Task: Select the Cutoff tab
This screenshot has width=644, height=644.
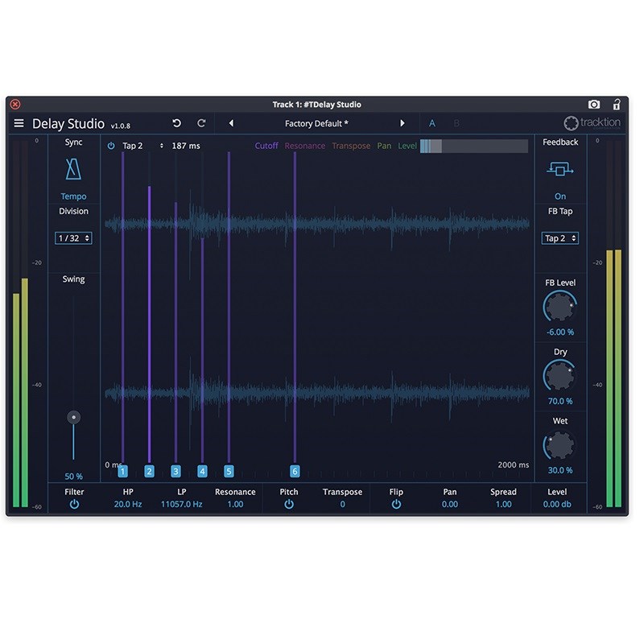Action: 266,146
